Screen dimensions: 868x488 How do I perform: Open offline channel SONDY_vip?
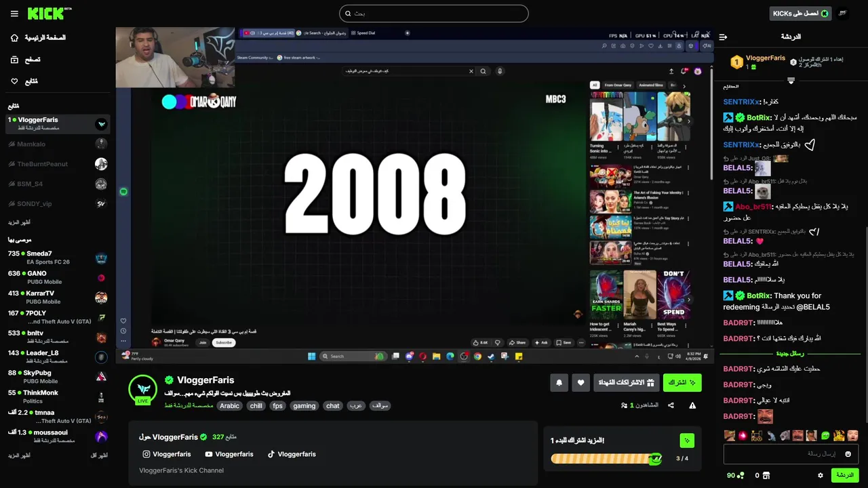[x=57, y=203]
